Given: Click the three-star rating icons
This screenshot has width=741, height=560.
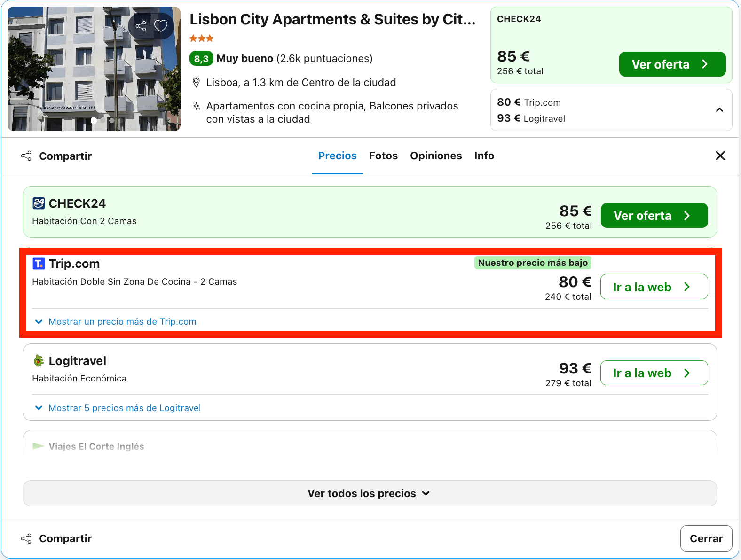Looking at the screenshot, I should click(202, 39).
